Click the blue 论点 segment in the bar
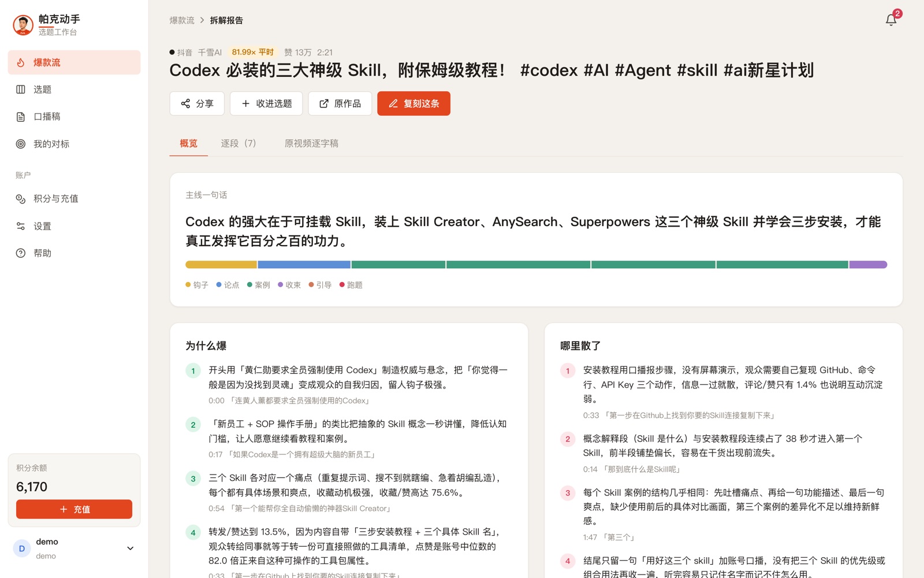This screenshot has height=578, width=924. click(x=304, y=265)
